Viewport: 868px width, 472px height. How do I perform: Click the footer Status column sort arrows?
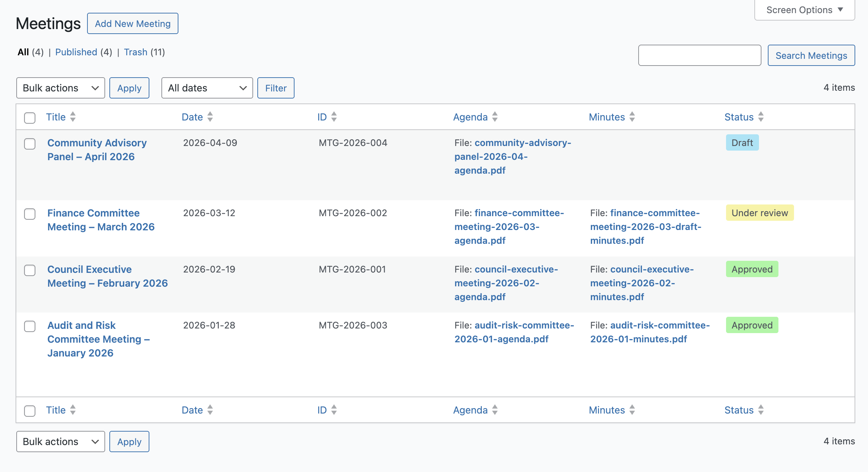[761, 410]
